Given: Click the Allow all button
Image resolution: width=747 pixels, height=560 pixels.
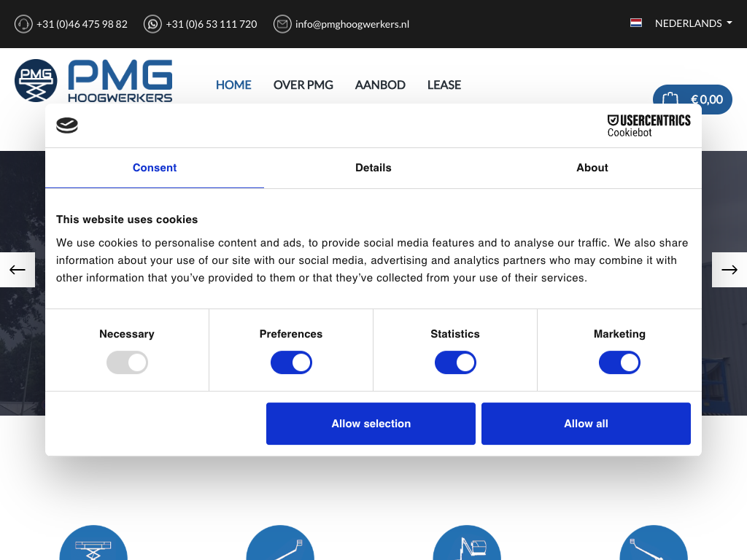Looking at the screenshot, I should (586, 424).
